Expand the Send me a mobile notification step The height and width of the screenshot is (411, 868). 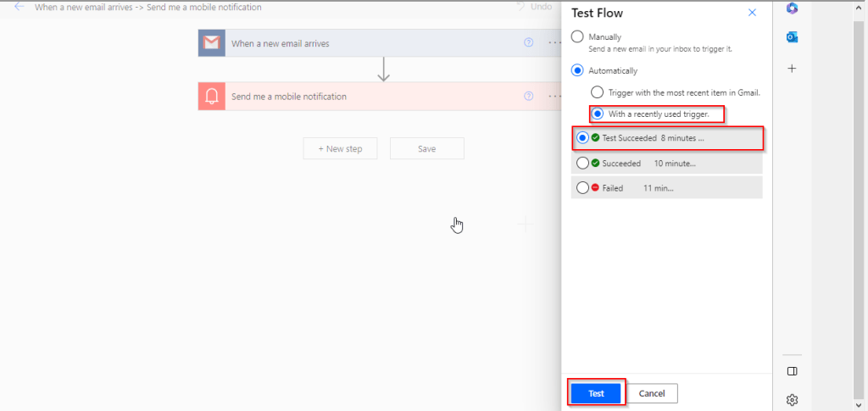288,97
